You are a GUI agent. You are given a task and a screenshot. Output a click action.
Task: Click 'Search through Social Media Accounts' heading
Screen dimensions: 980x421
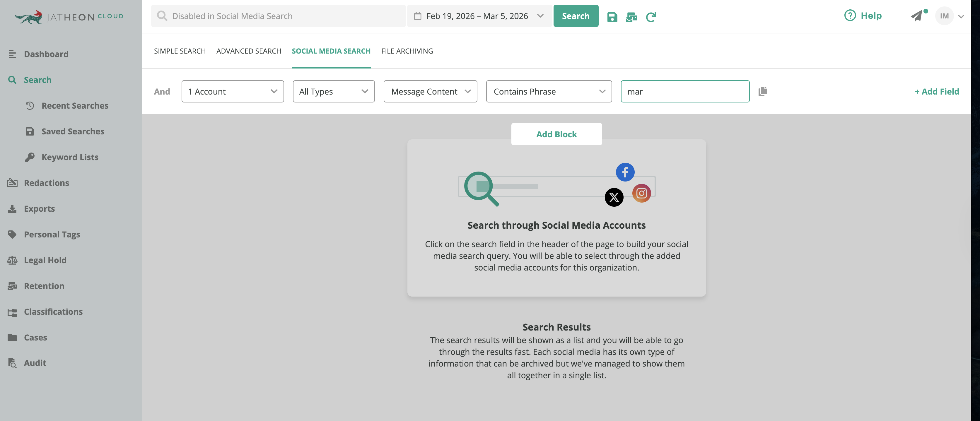(x=556, y=225)
